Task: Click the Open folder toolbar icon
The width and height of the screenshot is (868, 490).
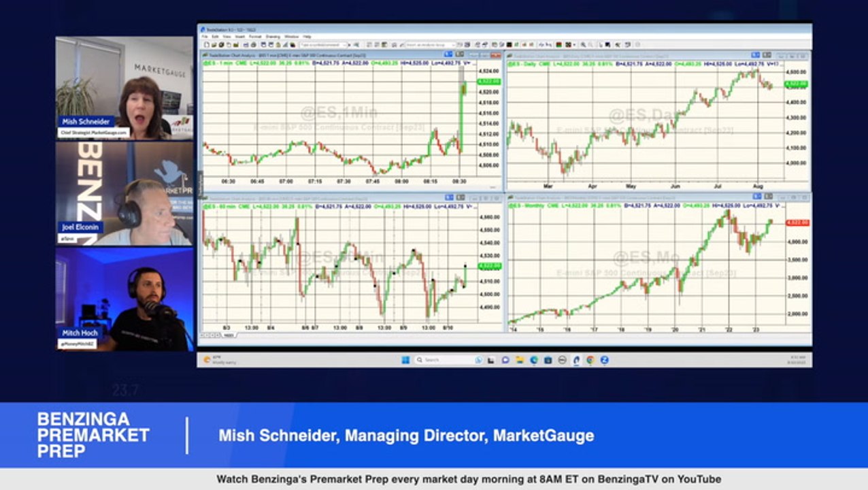Action: point(214,45)
